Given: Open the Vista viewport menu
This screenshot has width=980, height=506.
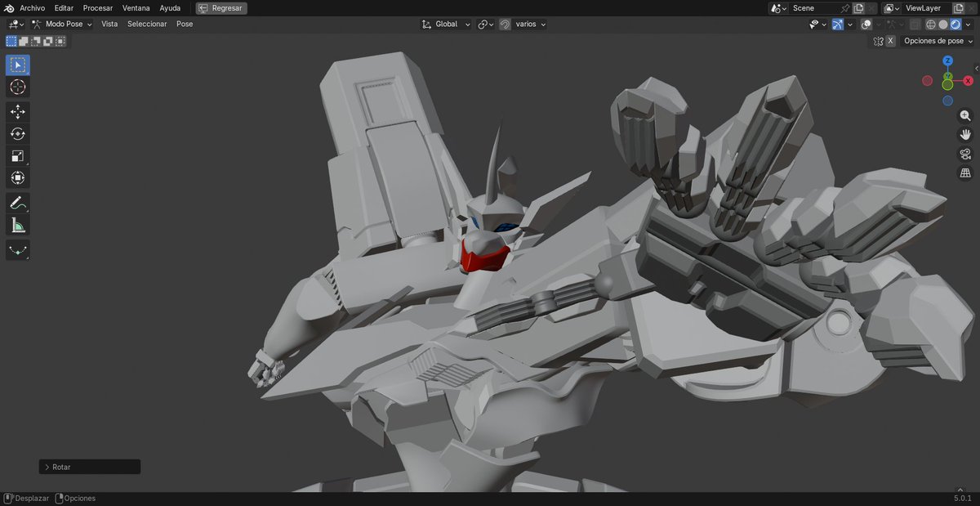Looking at the screenshot, I should [109, 24].
